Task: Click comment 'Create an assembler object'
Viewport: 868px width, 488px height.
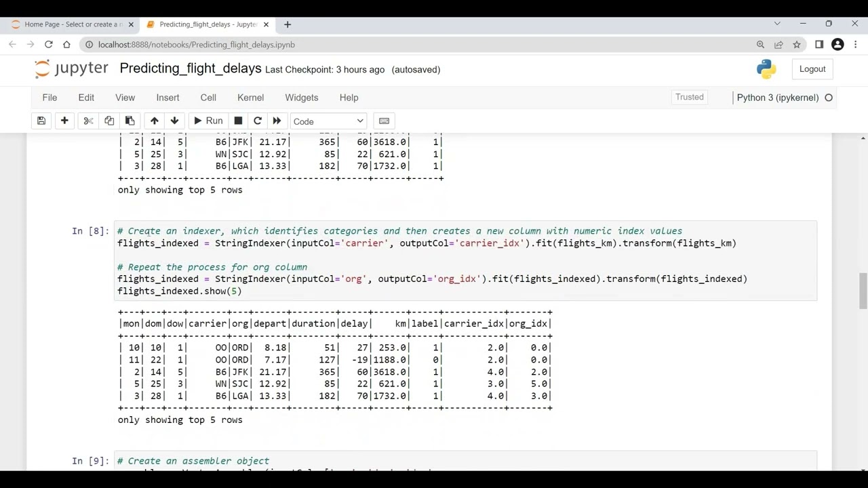Action: 193,461
